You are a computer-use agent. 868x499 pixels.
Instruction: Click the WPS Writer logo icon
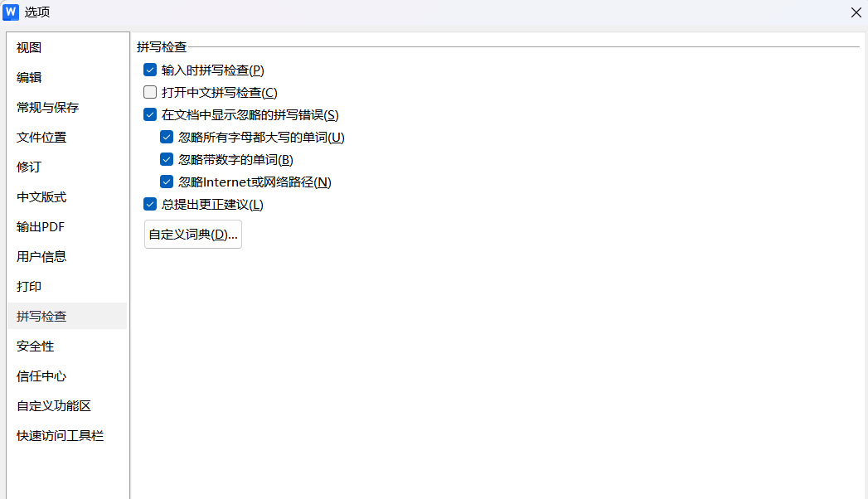[x=12, y=12]
